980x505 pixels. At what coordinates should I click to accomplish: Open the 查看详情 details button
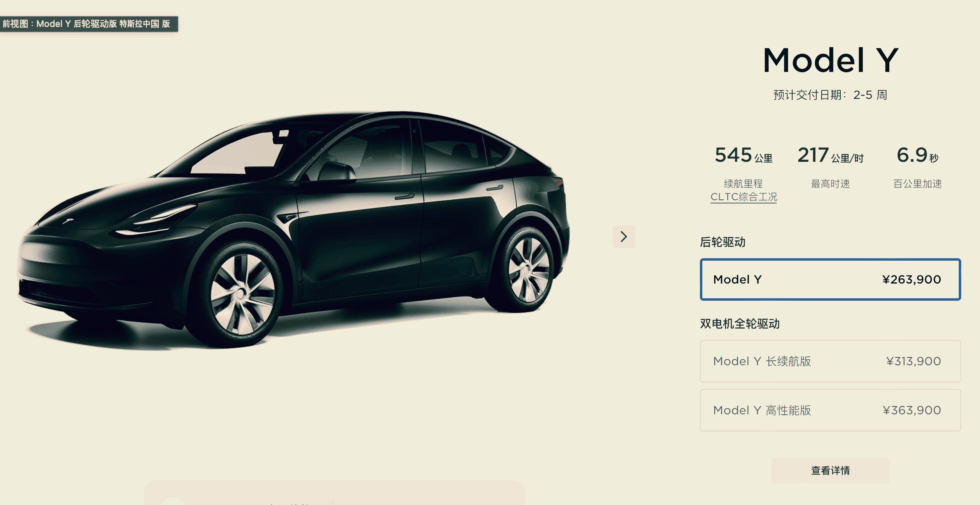pos(830,470)
